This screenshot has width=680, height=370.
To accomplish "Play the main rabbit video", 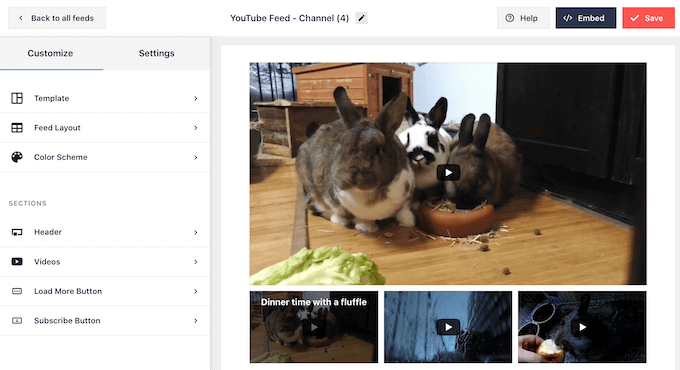I will click(448, 173).
